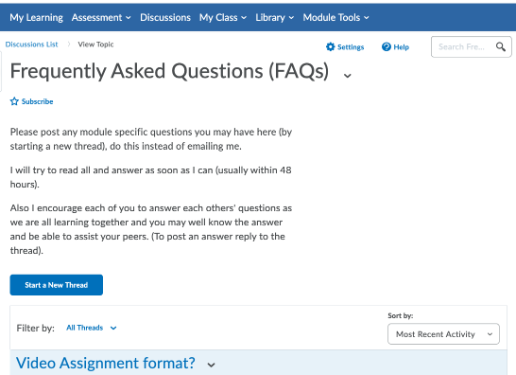Click the Help question mark icon
Image resolution: width=516 pixels, height=375 pixels.
tap(386, 47)
